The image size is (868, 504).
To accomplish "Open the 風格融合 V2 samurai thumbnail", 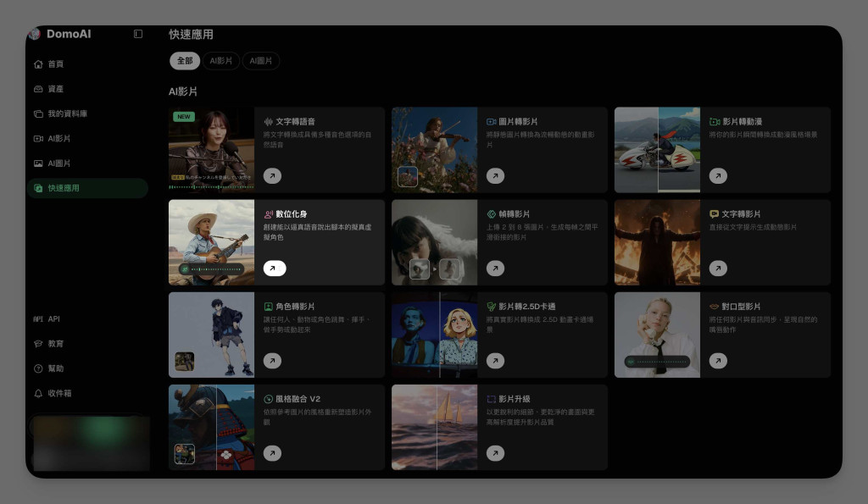I will click(211, 427).
